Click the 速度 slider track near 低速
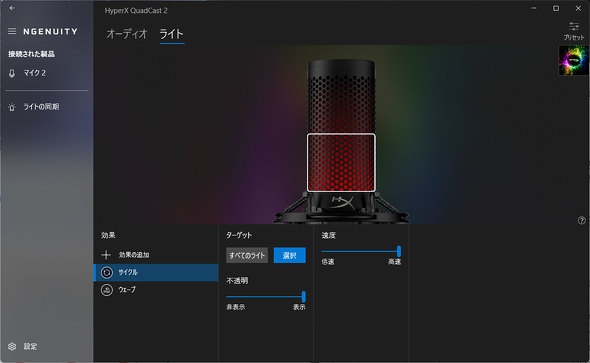 (x=329, y=251)
